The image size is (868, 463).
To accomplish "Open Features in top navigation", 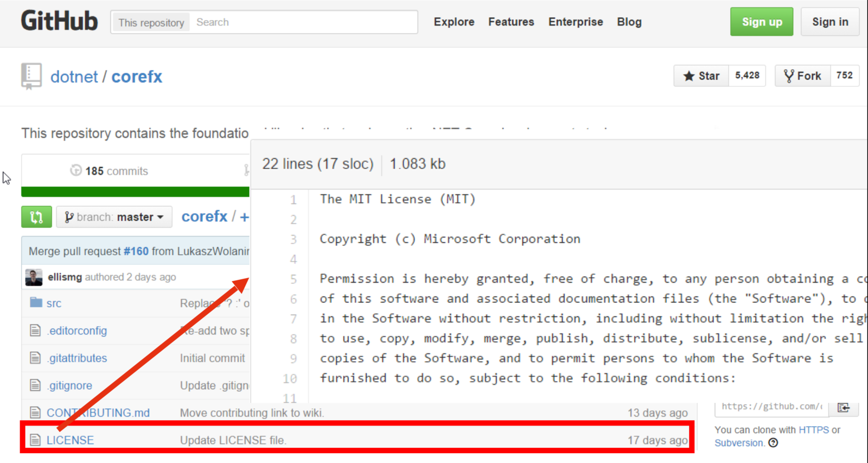I will [511, 22].
